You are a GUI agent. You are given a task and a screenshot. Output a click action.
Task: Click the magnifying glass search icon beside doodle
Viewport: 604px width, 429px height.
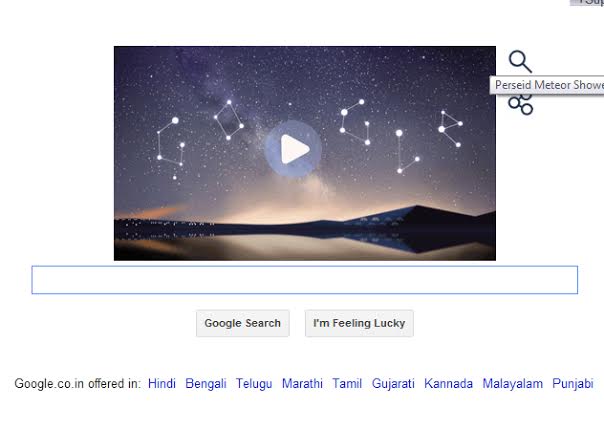click(520, 62)
